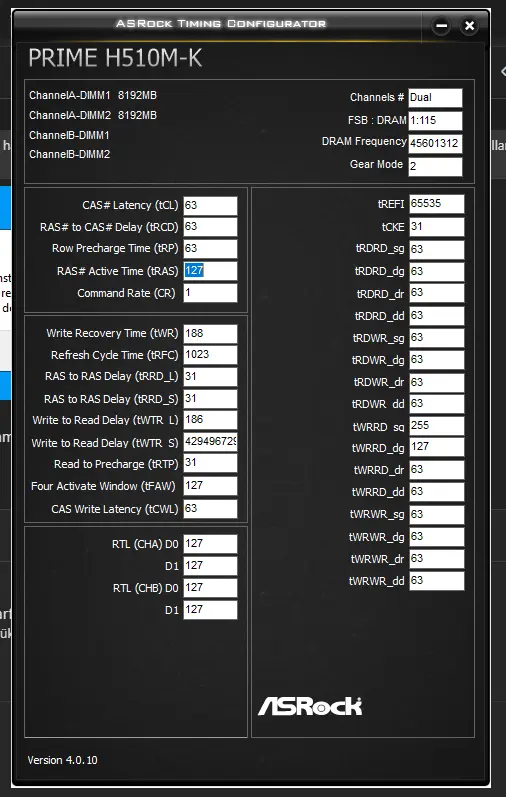Click the tWRRD_sg field showing 255
The width and height of the screenshot is (506, 797).
[x=436, y=425]
